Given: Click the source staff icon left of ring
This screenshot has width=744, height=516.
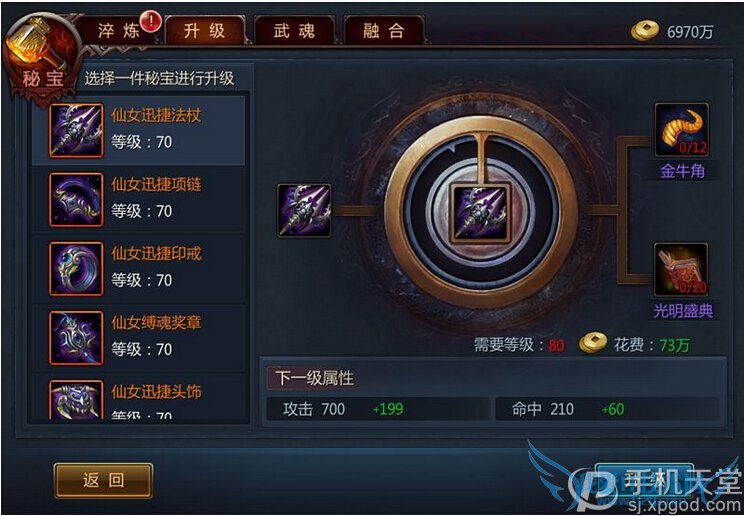Looking at the screenshot, I should [304, 211].
